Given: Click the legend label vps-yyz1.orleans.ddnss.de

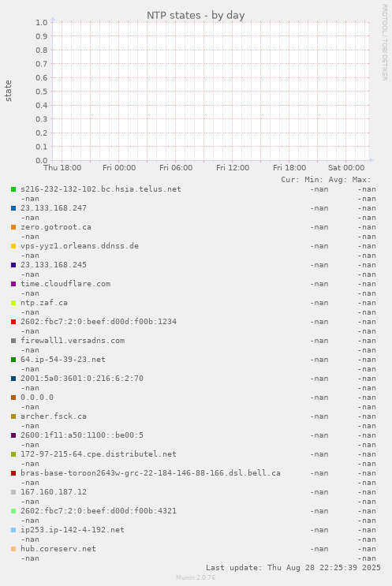Looking at the screenshot, I should [x=80, y=246].
